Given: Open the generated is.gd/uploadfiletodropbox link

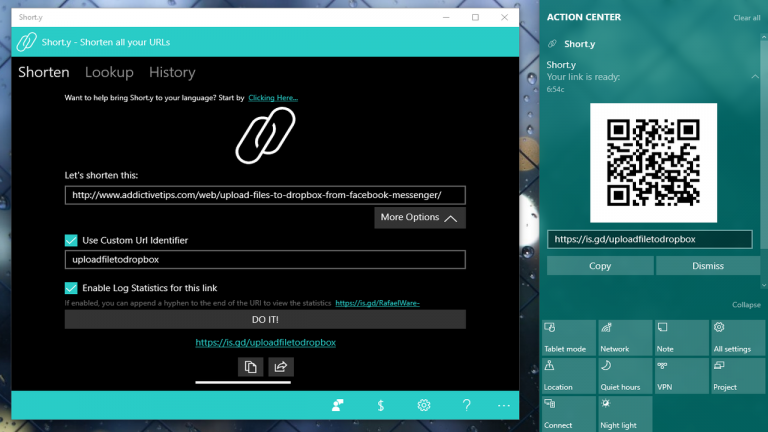Looking at the screenshot, I should click(265, 342).
